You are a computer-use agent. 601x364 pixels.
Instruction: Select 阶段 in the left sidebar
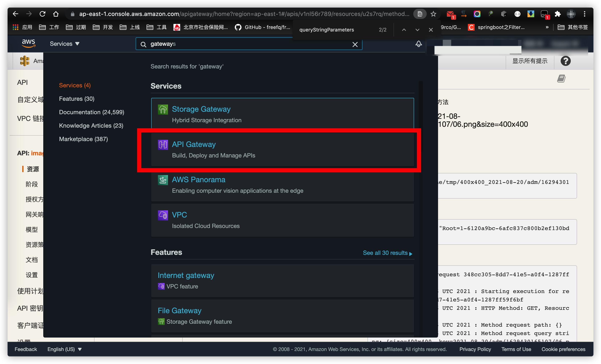32,184
